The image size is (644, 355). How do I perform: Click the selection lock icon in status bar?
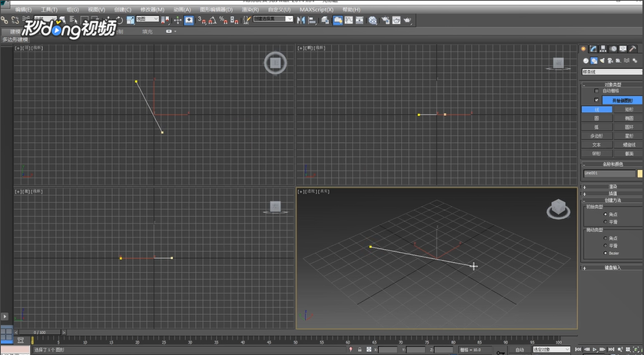point(360,350)
